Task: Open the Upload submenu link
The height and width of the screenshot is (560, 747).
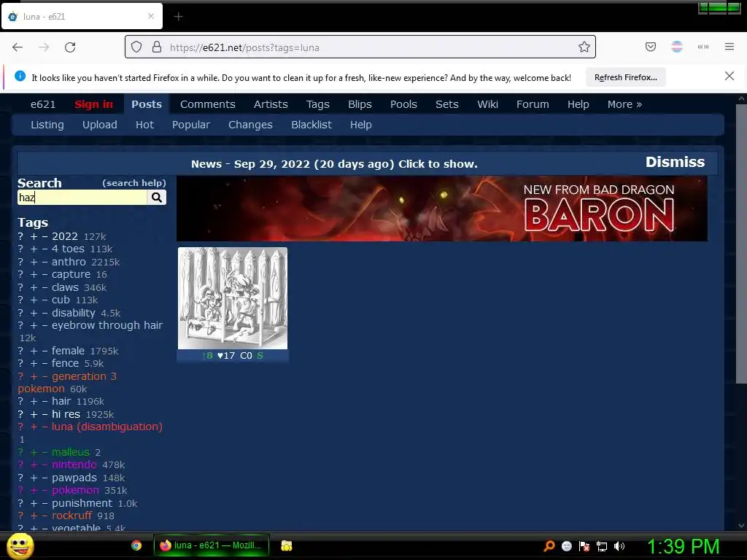Action: [x=99, y=125]
